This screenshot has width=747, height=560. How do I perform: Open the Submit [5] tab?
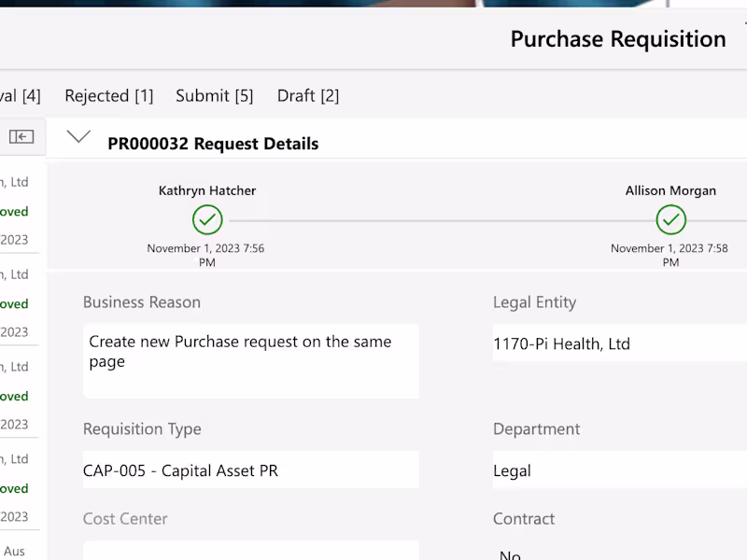click(x=214, y=95)
